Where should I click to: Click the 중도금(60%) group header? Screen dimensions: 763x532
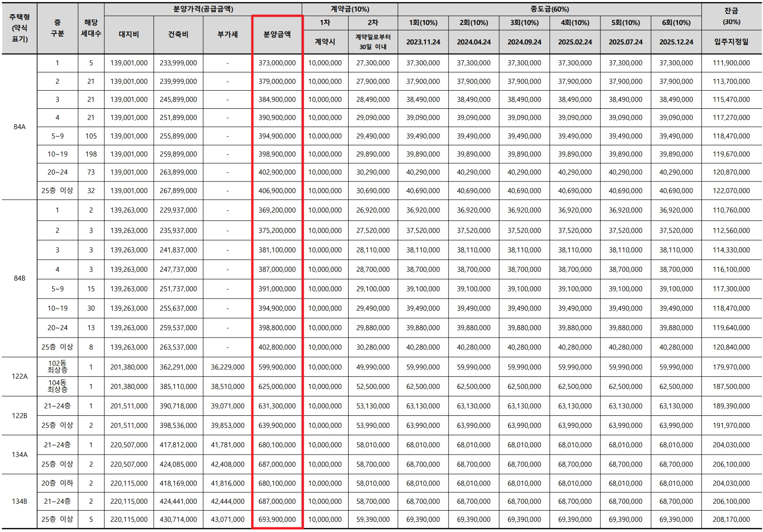(x=550, y=9)
